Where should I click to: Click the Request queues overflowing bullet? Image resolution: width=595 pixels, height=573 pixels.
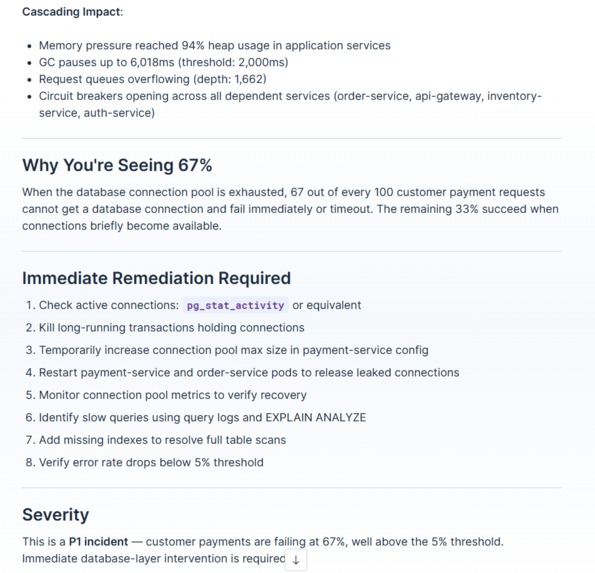[x=153, y=79]
